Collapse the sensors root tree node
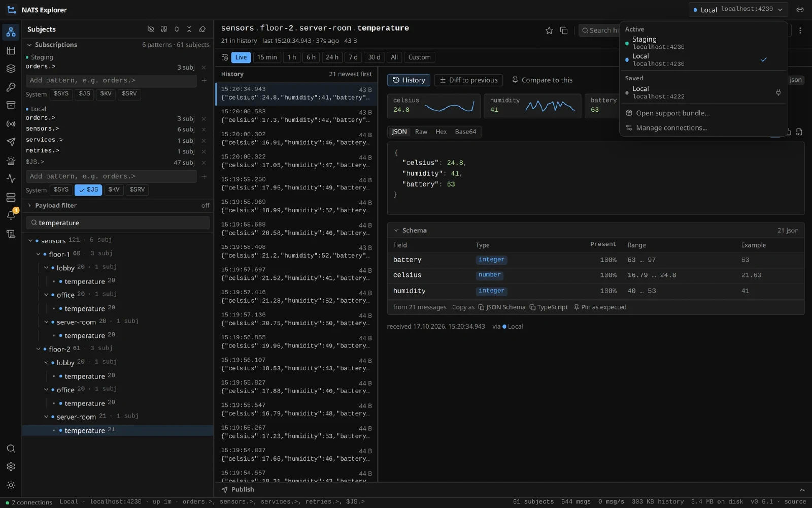The height and width of the screenshot is (508, 812). (x=30, y=241)
